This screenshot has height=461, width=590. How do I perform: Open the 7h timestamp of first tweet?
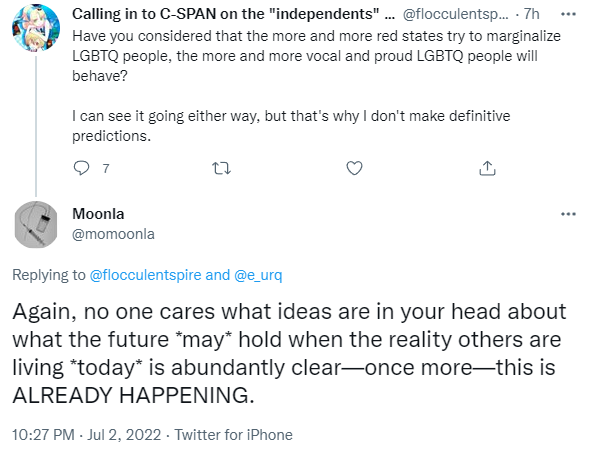click(531, 14)
